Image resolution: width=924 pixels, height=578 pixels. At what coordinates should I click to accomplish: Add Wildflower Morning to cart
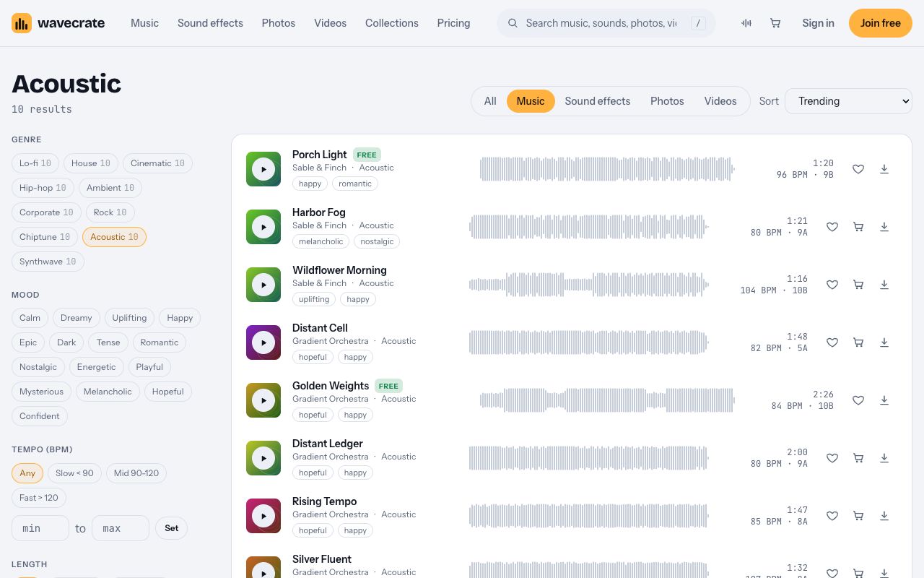858,285
